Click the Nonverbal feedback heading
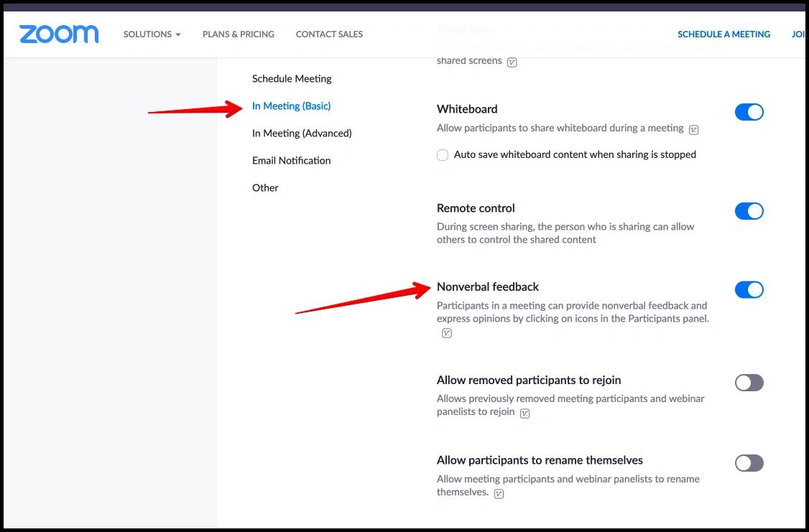Screen dimensions: 809x532 pyautogui.click(x=488, y=286)
